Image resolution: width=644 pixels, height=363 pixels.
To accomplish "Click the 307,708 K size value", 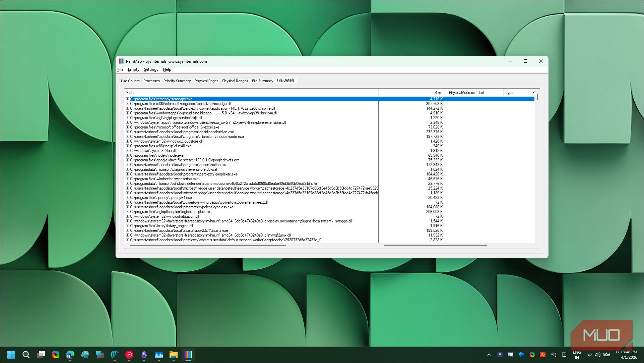I will point(434,104).
